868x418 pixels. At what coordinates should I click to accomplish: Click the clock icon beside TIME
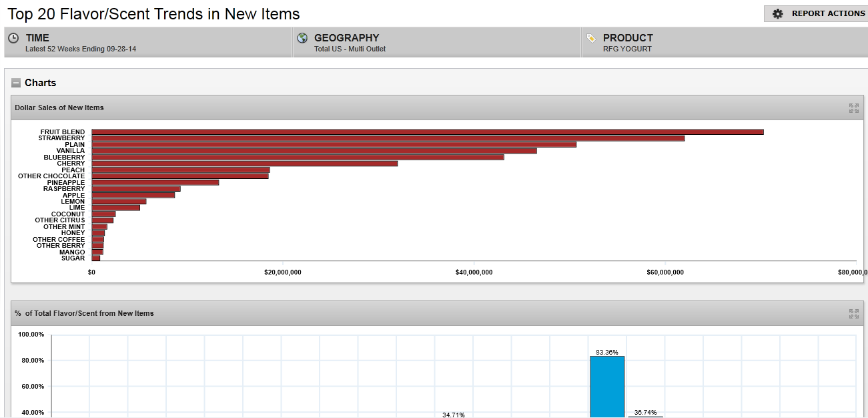point(13,38)
